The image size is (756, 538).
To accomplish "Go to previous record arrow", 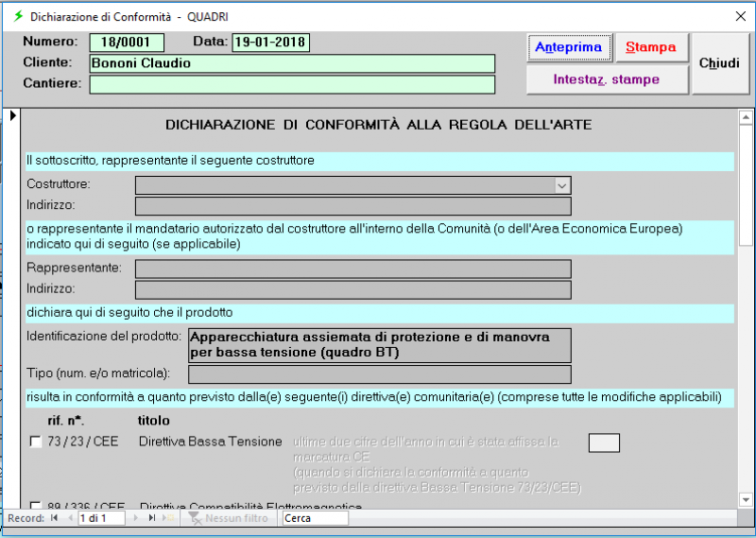I will (70, 518).
